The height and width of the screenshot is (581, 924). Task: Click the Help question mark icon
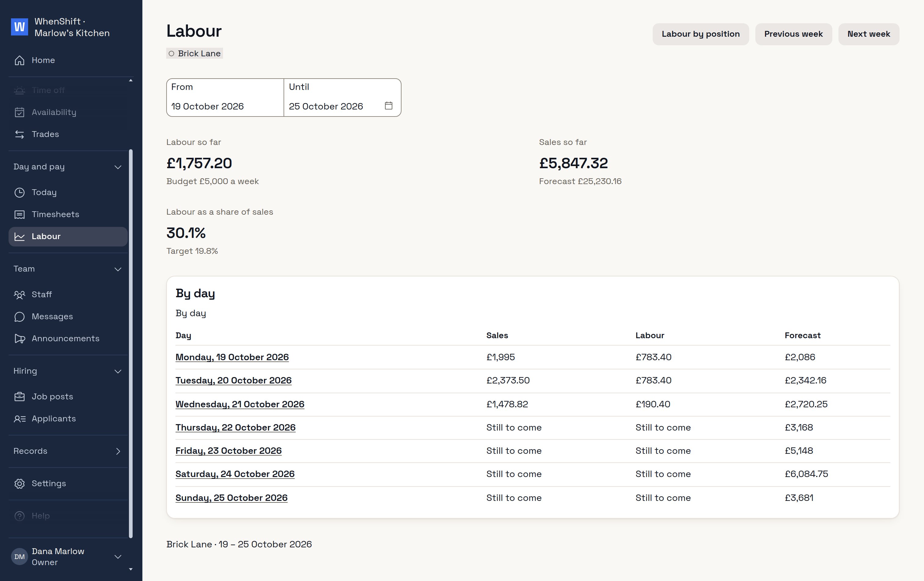pos(20,516)
